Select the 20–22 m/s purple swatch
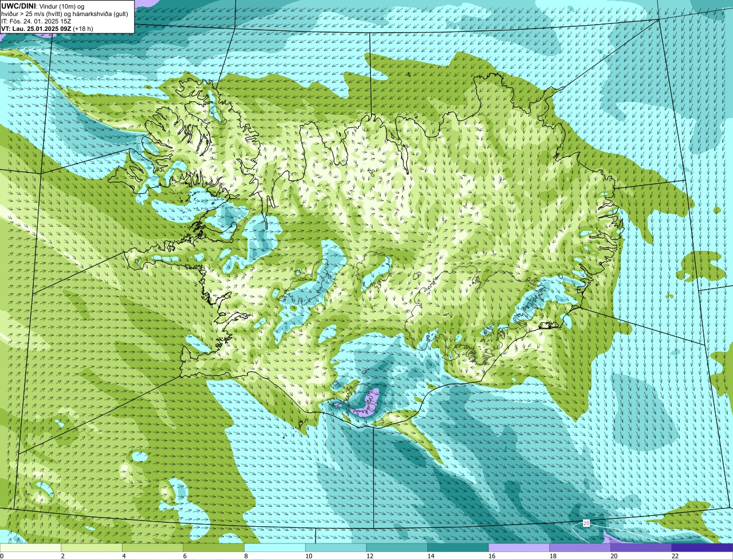 coord(641,547)
